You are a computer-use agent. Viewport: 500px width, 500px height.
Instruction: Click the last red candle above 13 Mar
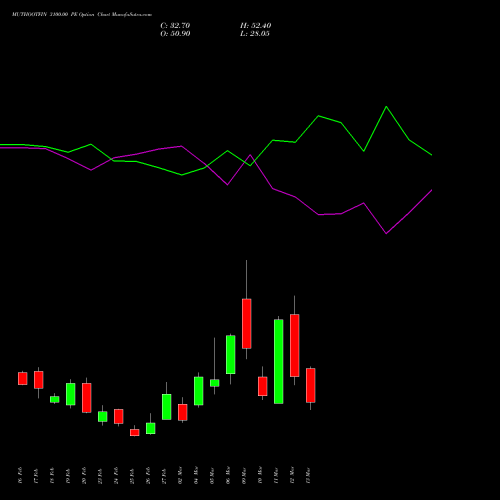[x=311, y=385]
